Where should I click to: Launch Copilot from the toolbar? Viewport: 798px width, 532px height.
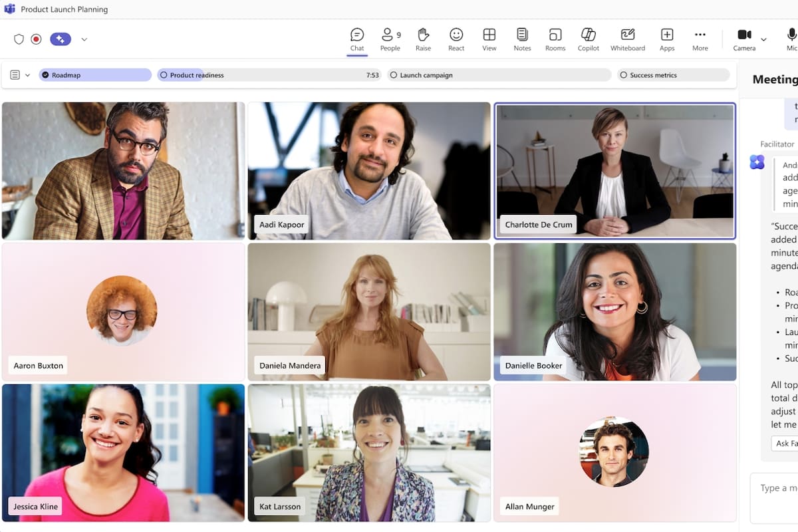[588, 39]
